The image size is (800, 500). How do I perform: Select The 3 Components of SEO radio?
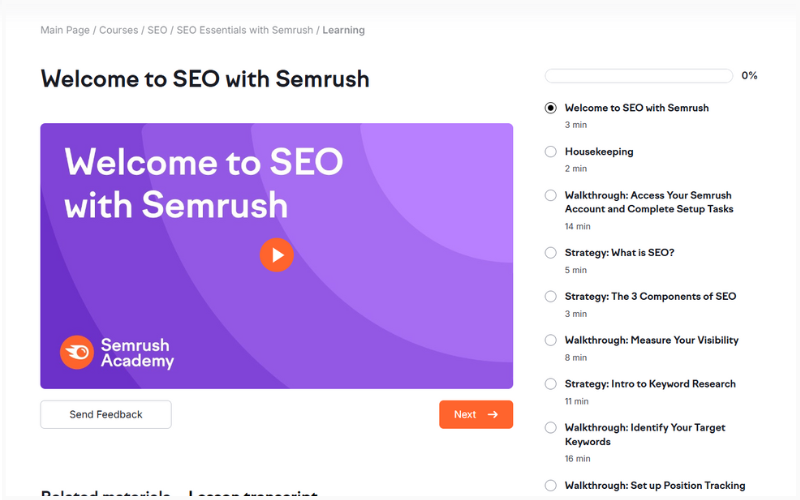551,296
